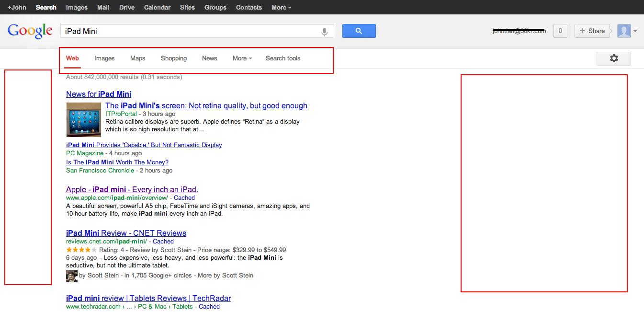Open the iPad news article thumbnail
The height and width of the screenshot is (312, 644).
pos(84,120)
